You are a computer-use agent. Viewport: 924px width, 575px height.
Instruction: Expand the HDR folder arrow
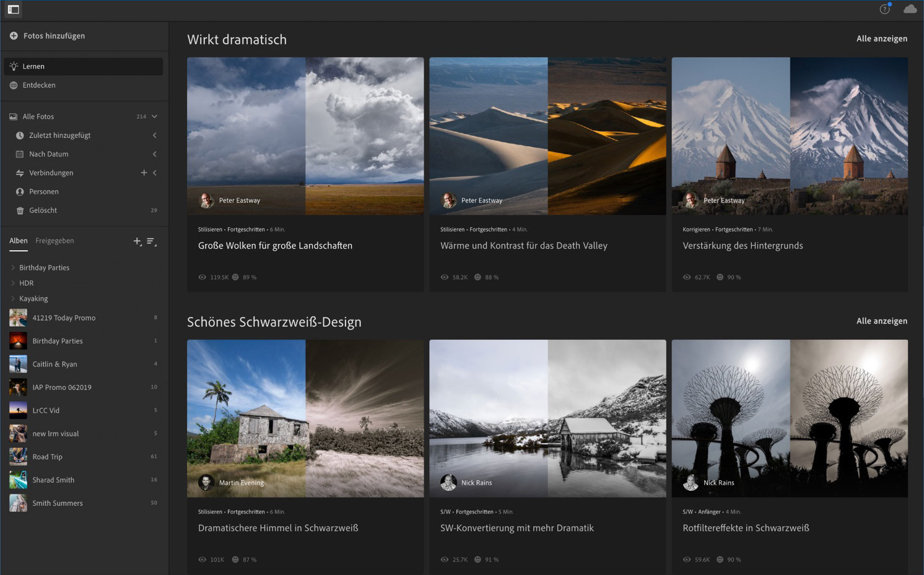point(13,283)
